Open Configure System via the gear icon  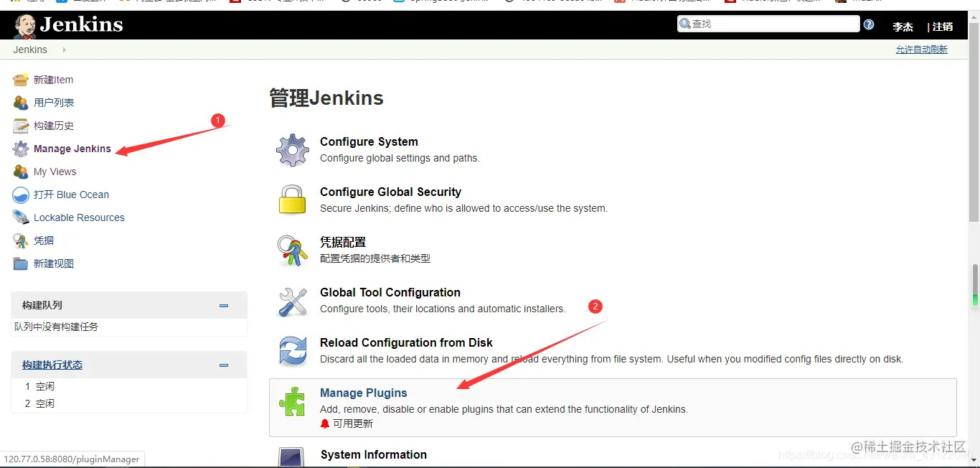click(x=293, y=149)
